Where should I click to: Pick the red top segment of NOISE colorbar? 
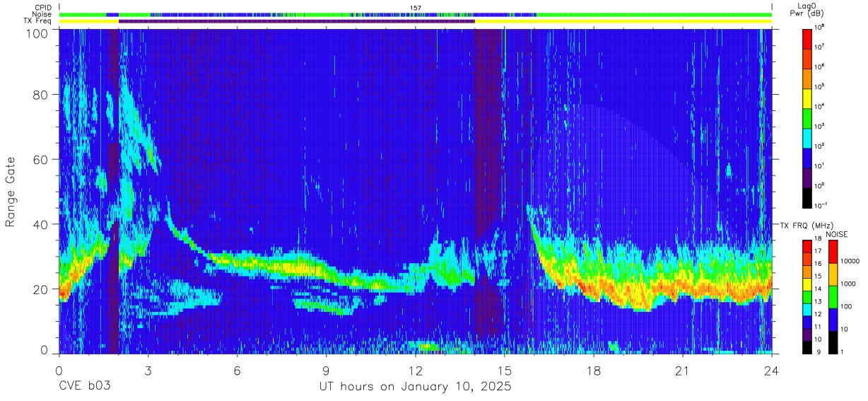point(833,252)
